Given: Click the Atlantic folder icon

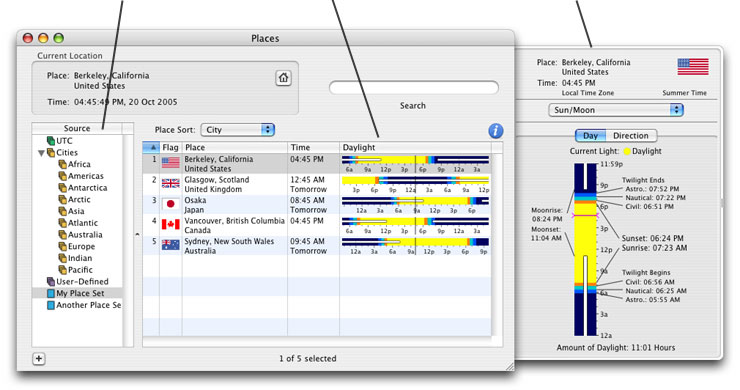Looking at the screenshot, I should click(x=62, y=223).
